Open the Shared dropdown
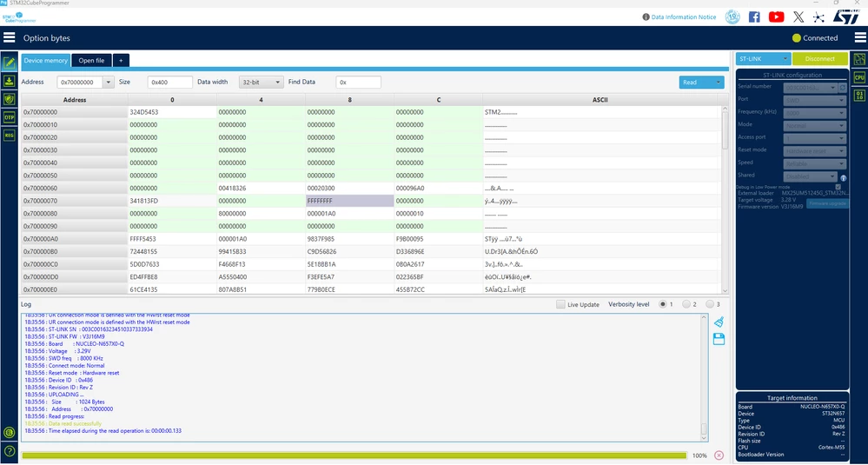 [810, 176]
